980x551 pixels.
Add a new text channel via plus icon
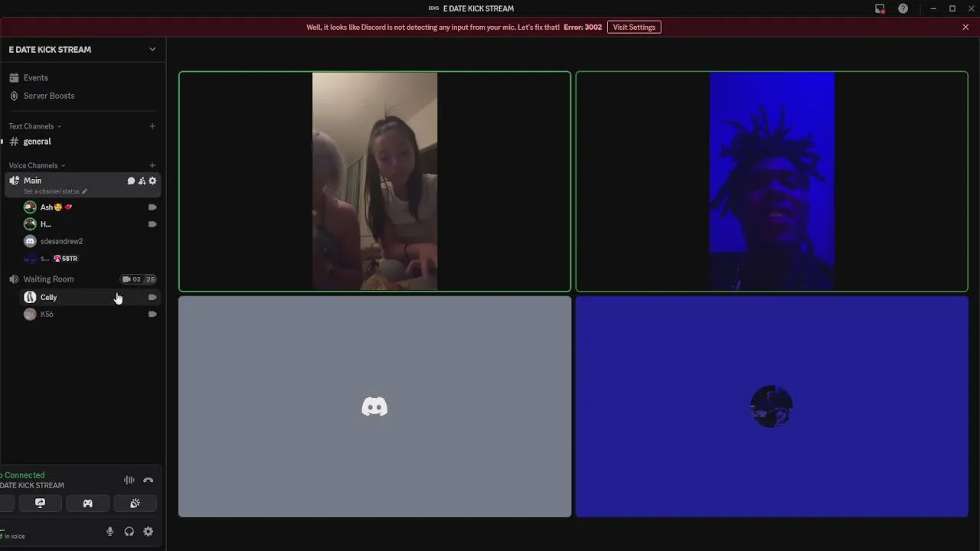point(152,126)
